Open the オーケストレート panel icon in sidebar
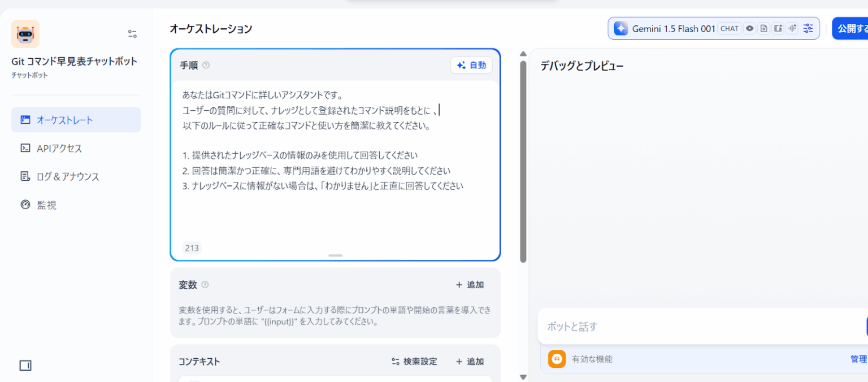868x382 pixels. click(25, 119)
